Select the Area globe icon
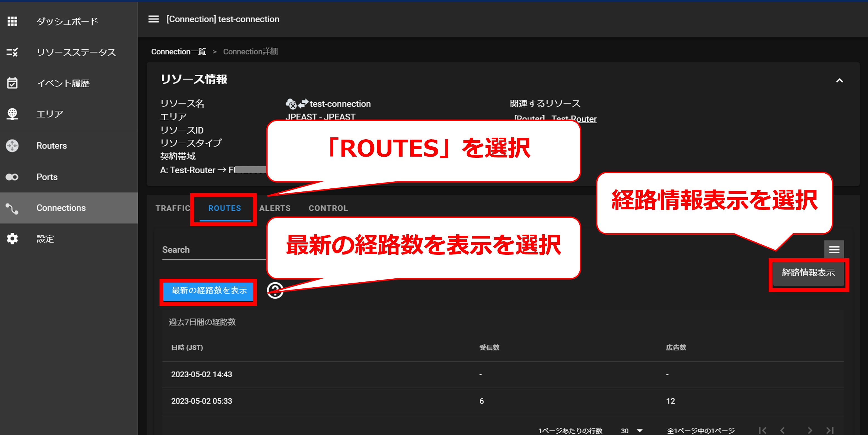Screen dimensions: 868x435 point(13,114)
